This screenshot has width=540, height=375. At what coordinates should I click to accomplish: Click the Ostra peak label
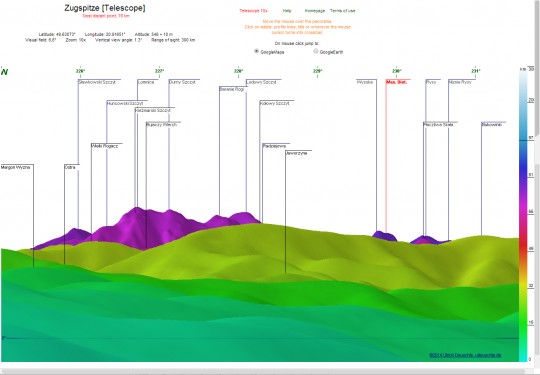(x=70, y=167)
